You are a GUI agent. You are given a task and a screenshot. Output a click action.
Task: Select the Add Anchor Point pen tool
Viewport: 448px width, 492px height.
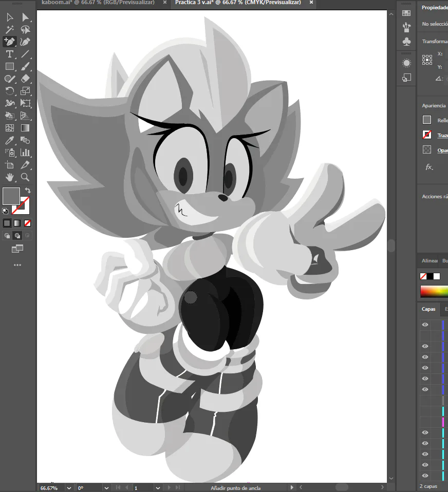pyautogui.click(x=9, y=42)
